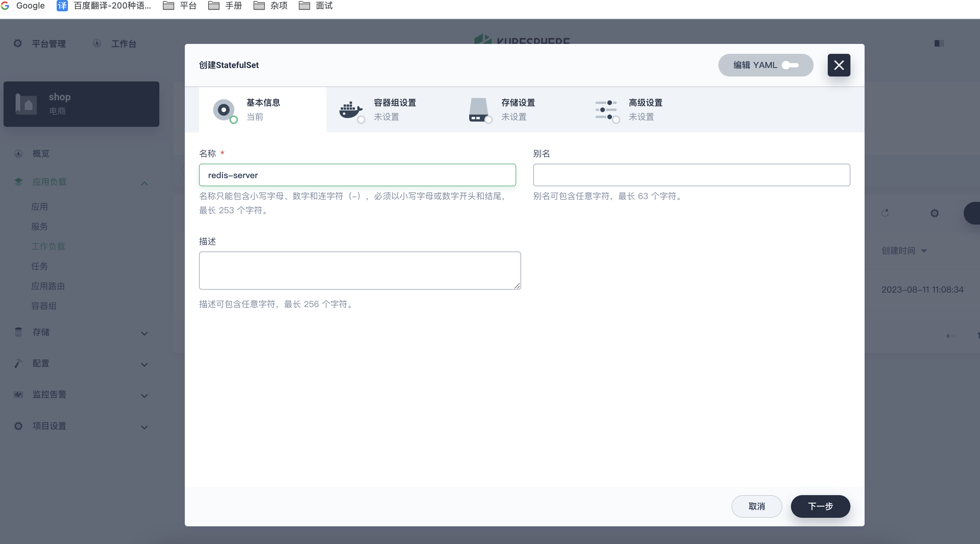Open the 面试 bookmark folder
Image resolution: width=980 pixels, height=544 pixels.
tap(316, 6)
